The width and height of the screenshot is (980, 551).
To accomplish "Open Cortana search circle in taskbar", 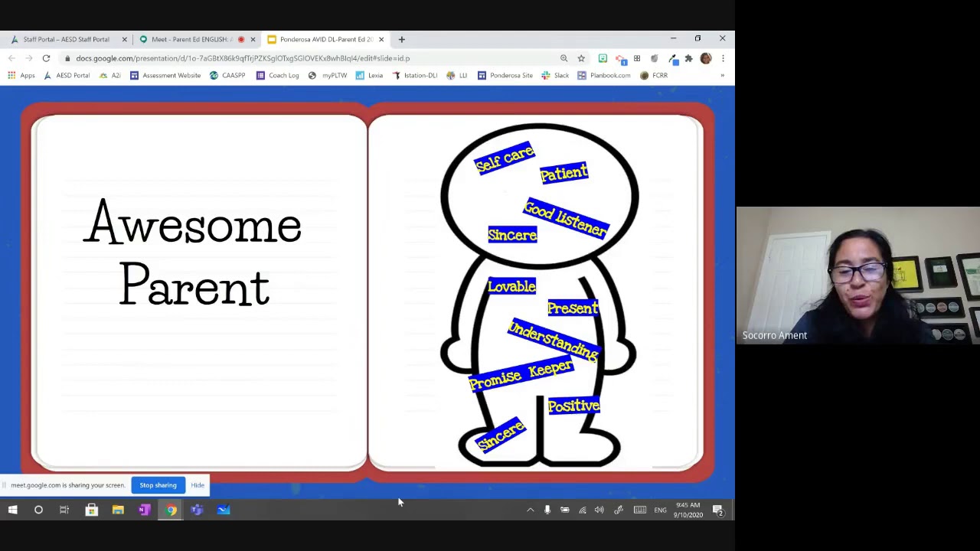I will 38,510.
